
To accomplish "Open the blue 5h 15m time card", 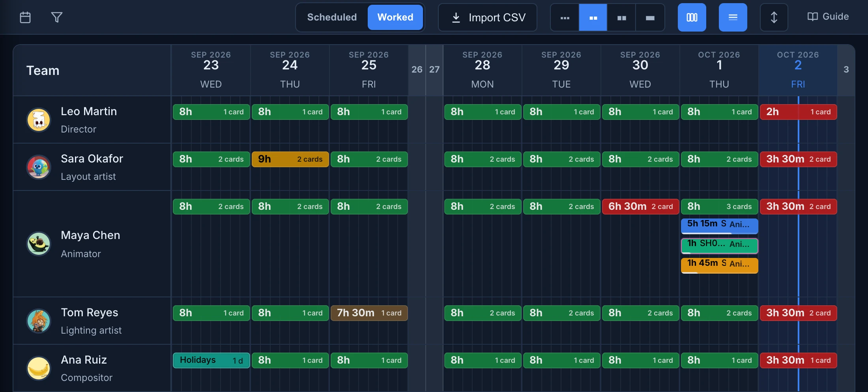I will [720, 226].
